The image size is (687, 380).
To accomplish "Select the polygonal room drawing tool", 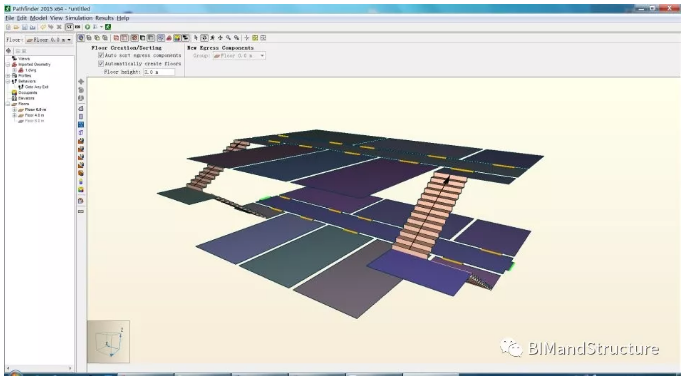I will [81, 108].
